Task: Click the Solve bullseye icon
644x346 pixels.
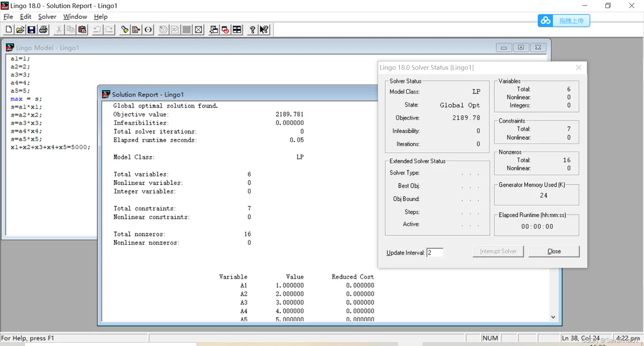Action: click(164, 30)
